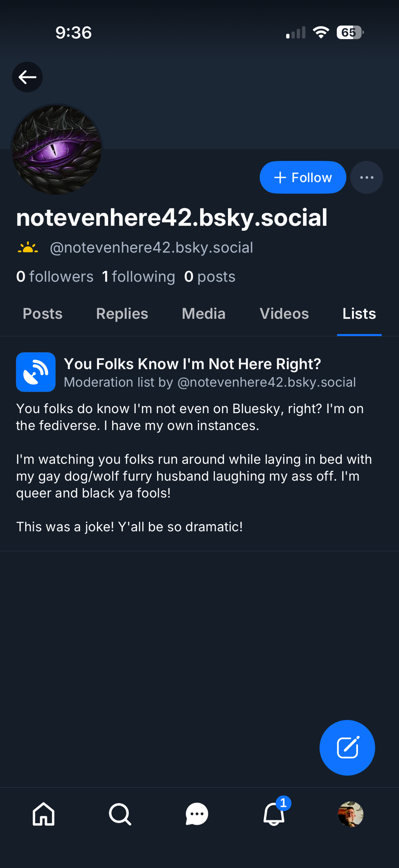
Task: Open the Search page
Action: (x=120, y=814)
